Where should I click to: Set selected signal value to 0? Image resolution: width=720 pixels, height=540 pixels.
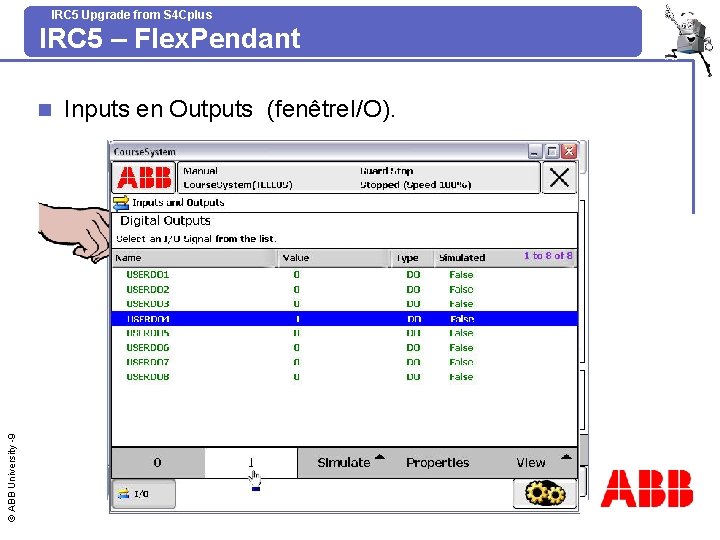[x=158, y=463]
